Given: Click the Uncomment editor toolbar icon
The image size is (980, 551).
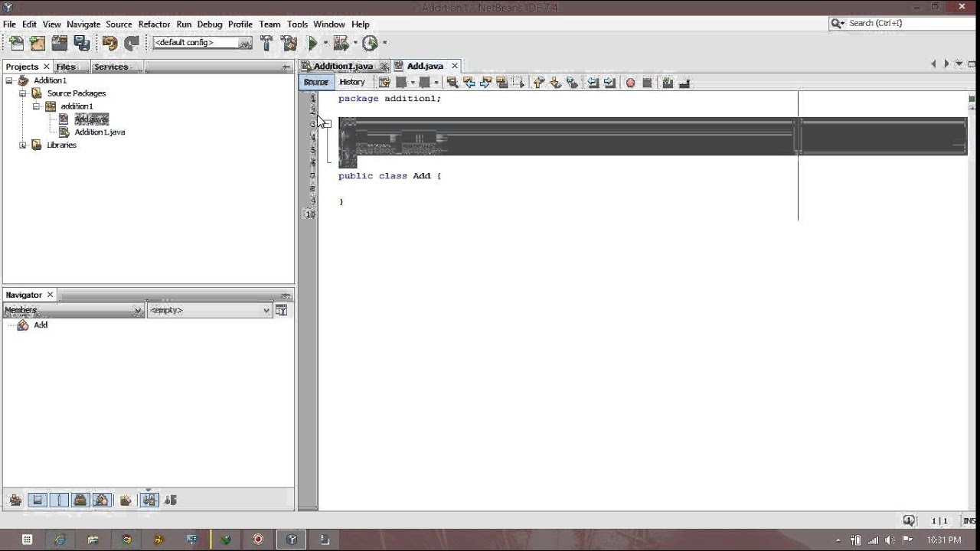Looking at the screenshot, I should [x=684, y=83].
